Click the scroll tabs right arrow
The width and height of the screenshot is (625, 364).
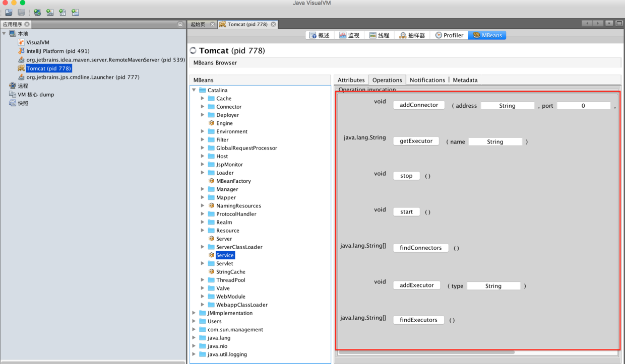tap(598, 24)
